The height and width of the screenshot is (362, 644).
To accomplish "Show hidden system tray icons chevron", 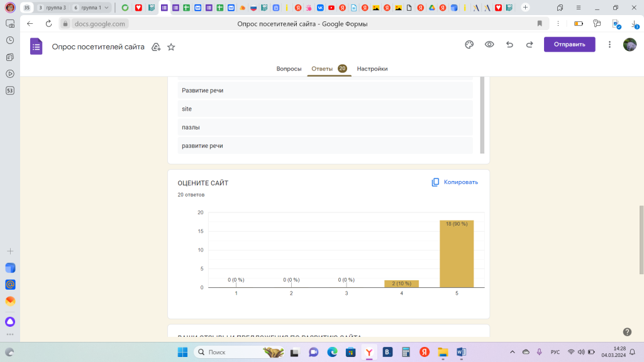I will click(x=511, y=352).
